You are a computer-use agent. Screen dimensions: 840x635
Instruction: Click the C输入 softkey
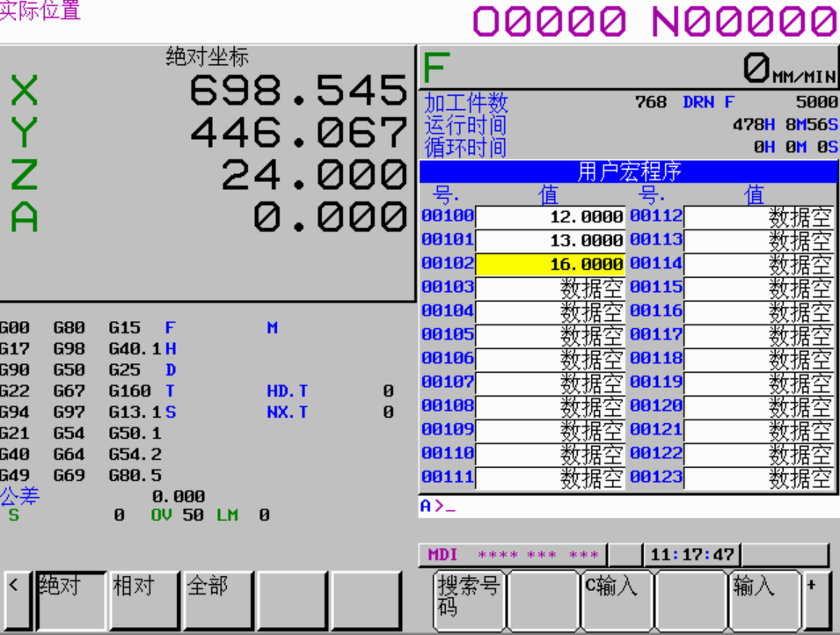[x=617, y=599]
